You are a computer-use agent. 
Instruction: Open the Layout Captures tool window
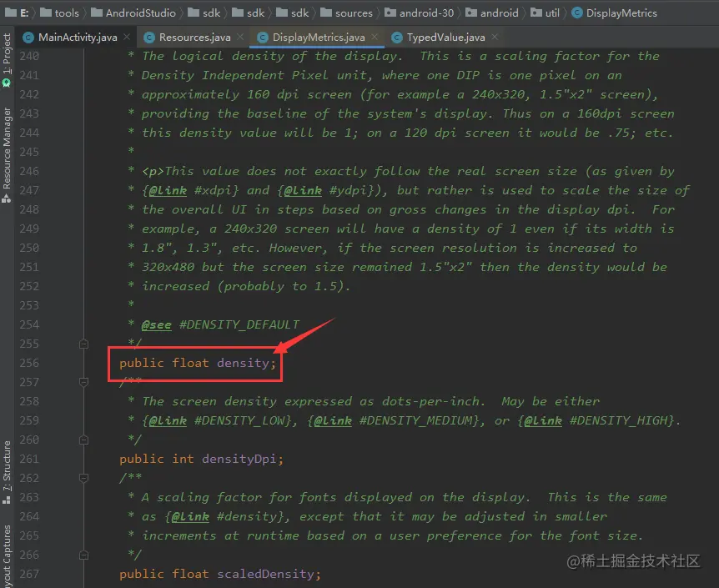tap(7, 557)
